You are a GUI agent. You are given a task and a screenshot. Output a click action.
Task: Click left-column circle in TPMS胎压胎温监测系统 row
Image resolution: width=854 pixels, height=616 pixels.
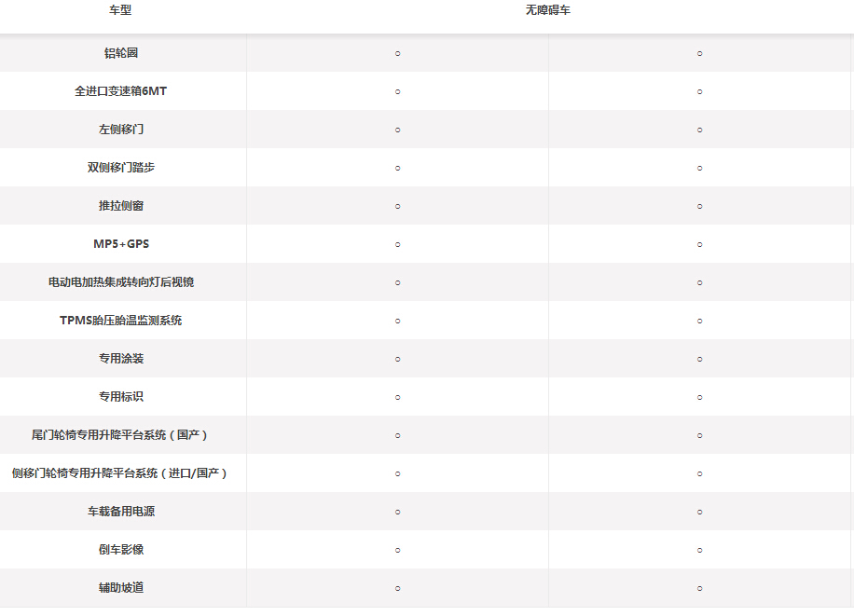click(397, 321)
